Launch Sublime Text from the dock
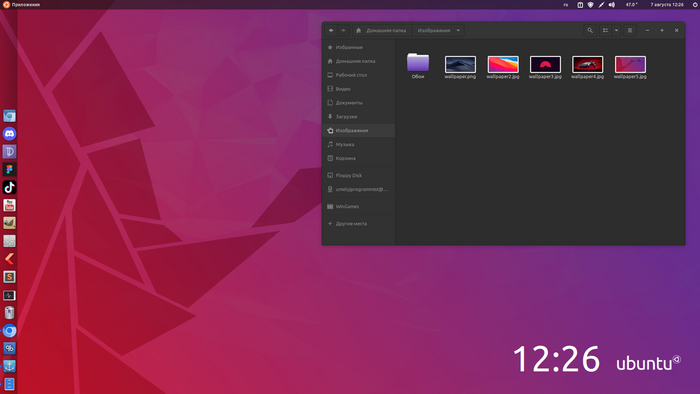This screenshot has width=700, height=394. pos(9,277)
